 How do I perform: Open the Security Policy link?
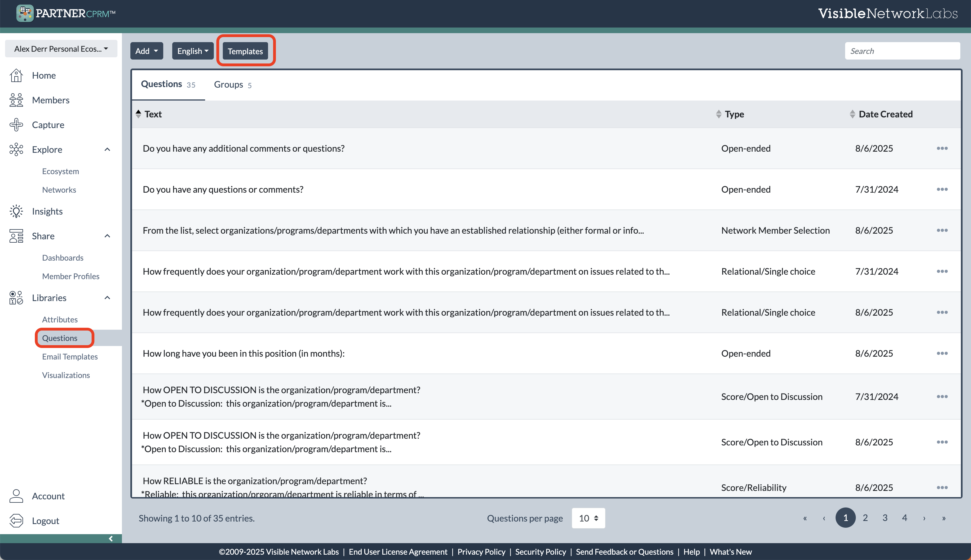click(x=541, y=552)
